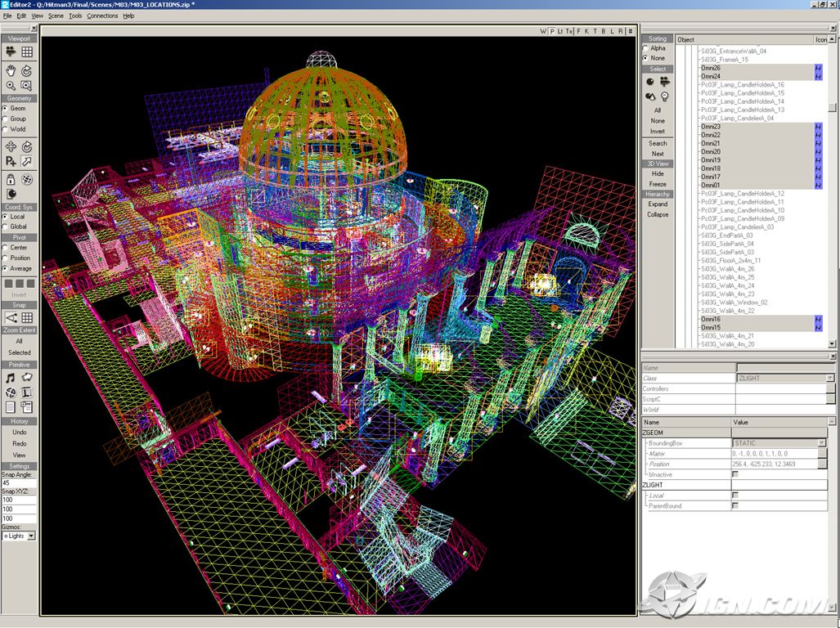Screen dimensions: 840x628
Task: Click the camera icon under Viewport
Action: click(11, 52)
